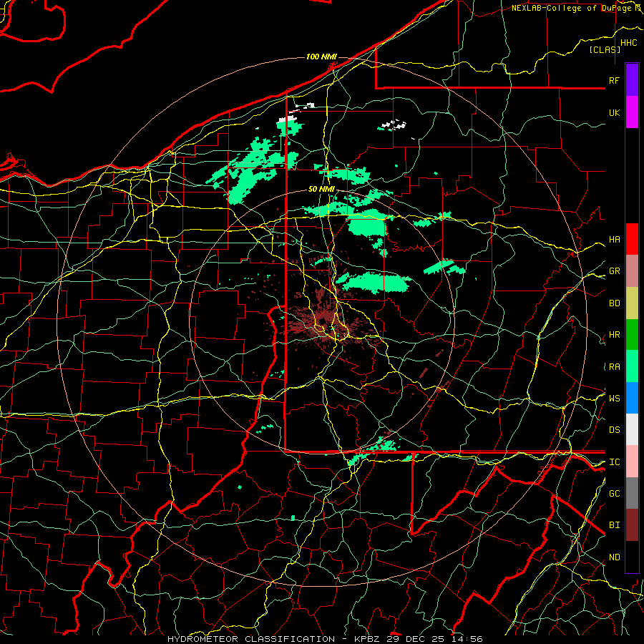Select the IC legend label
Image resolution: width=644 pixels, height=644 pixels.
click(614, 462)
